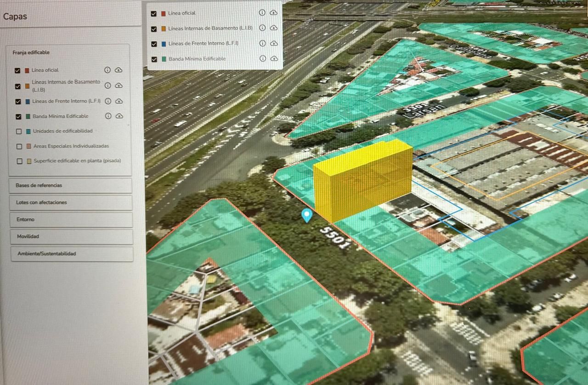588x385 pixels.
Task: Click orange color swatch of Líneas Internas de Basamento in sidebar
Action: pyautogui.click(x=27, y=86)
